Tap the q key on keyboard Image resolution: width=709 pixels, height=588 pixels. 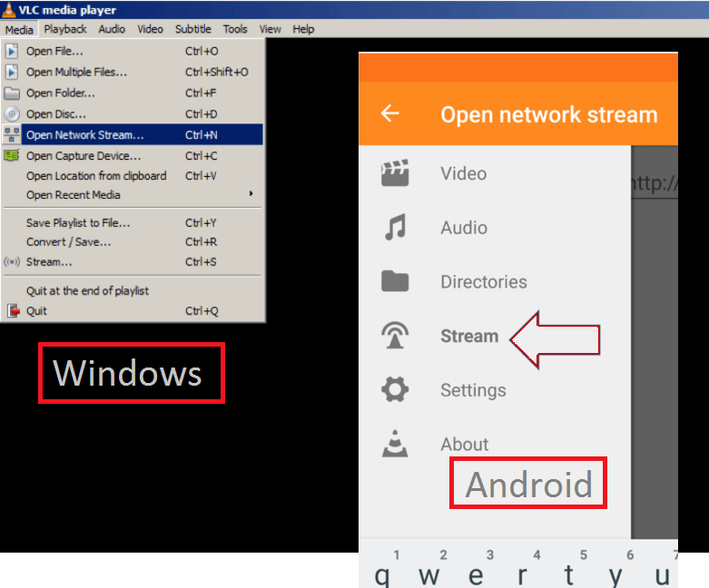(382, 575)
